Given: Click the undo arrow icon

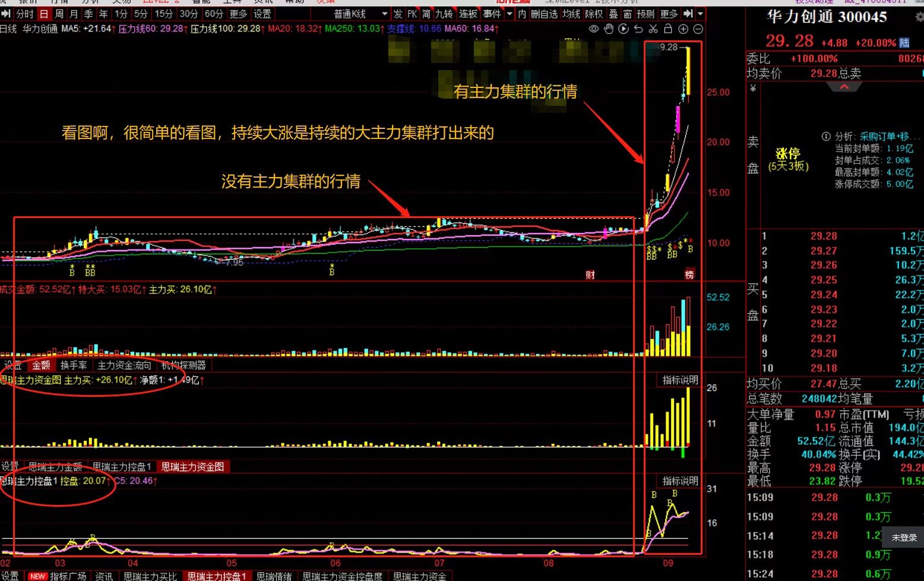Looking at the screenshot, I should 639,29.
